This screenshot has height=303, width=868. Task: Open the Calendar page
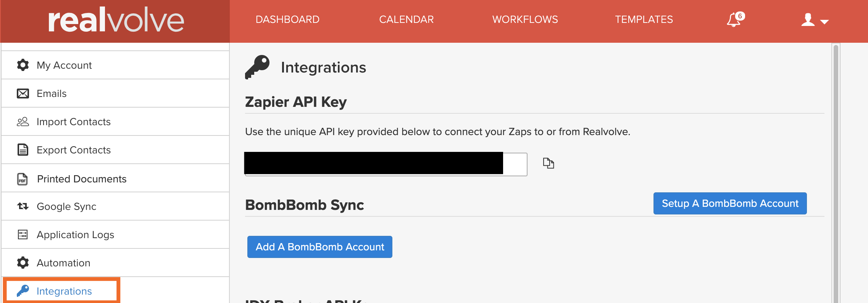click(406, 19)
